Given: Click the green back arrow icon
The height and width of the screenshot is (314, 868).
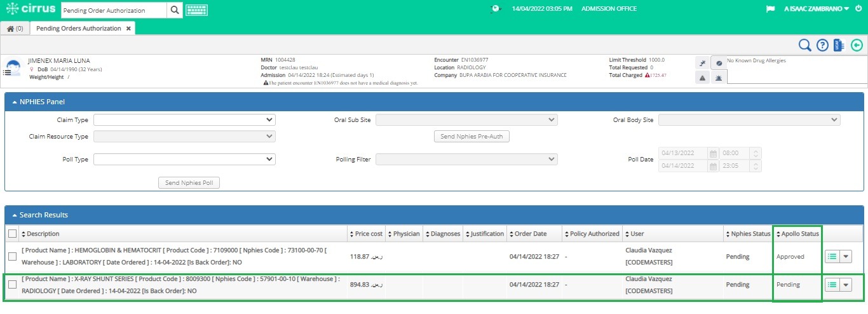Looking at the screenshot, I should click(x=857, y=44).
